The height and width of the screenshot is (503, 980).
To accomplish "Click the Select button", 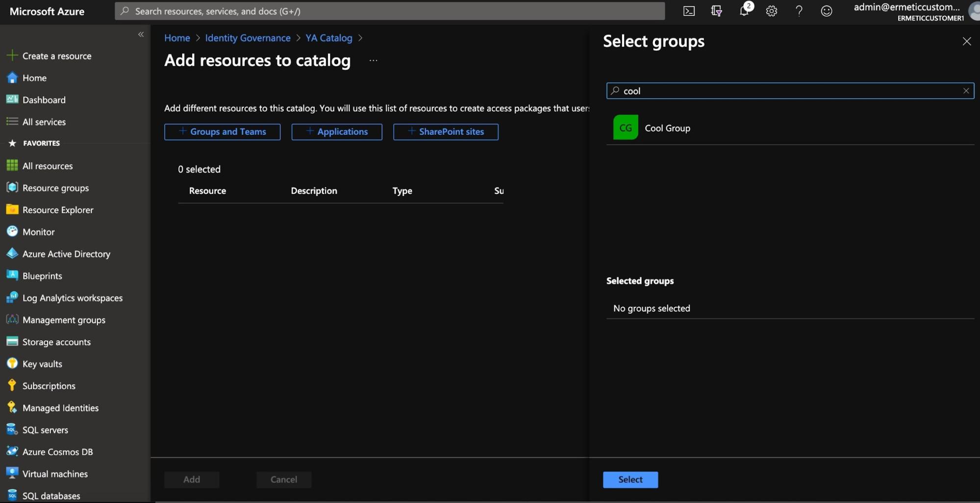I will coord(630,479).
